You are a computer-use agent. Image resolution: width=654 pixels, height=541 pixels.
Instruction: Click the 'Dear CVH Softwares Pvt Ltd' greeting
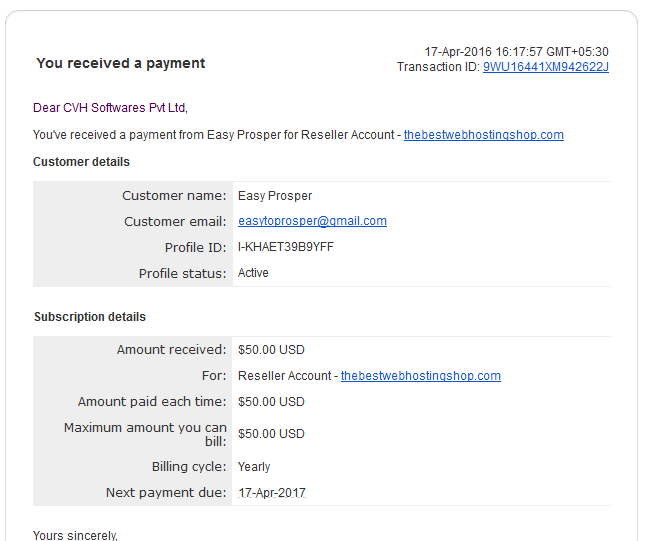click(110, 108)
